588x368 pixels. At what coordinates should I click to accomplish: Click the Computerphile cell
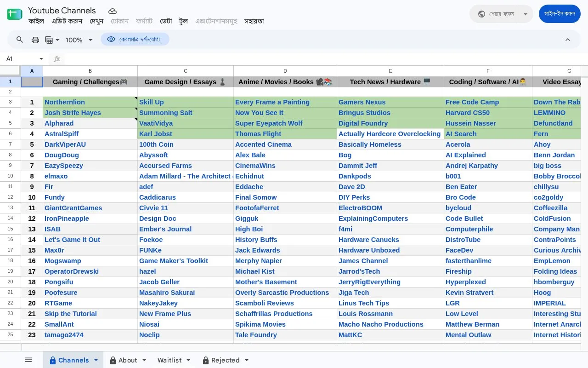[488, 229]
